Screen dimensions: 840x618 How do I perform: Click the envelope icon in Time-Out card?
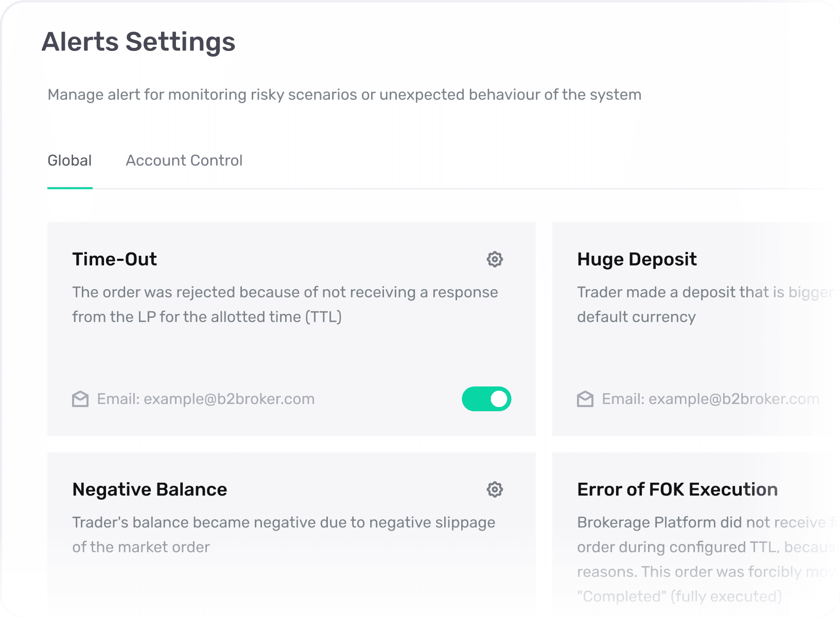pyautogui.click(x=80, y=399)
